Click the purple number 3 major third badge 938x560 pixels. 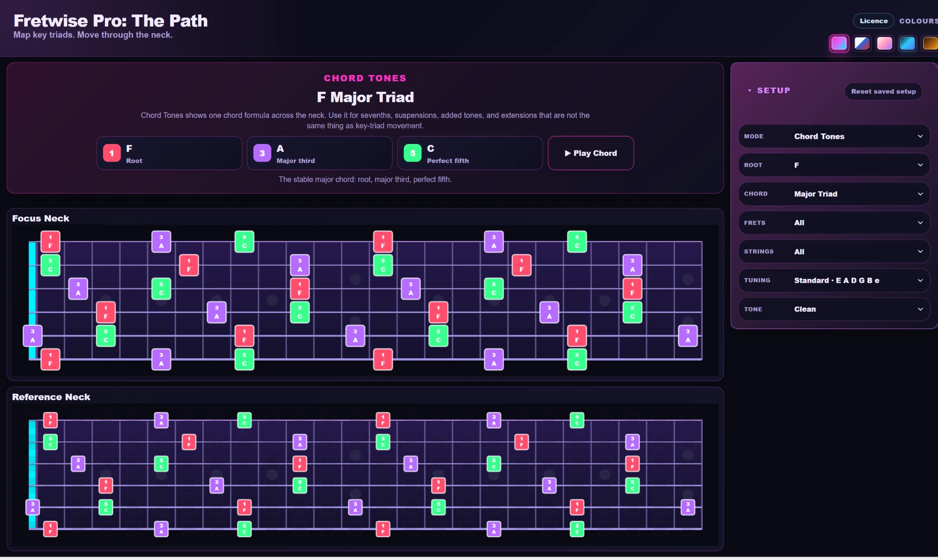[262, 153]
